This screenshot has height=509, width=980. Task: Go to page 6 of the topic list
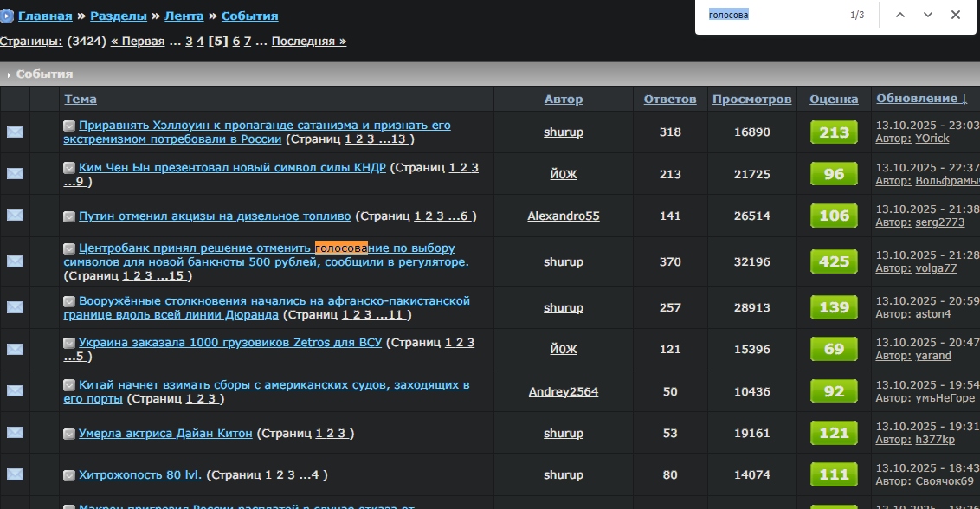(236, 41)
